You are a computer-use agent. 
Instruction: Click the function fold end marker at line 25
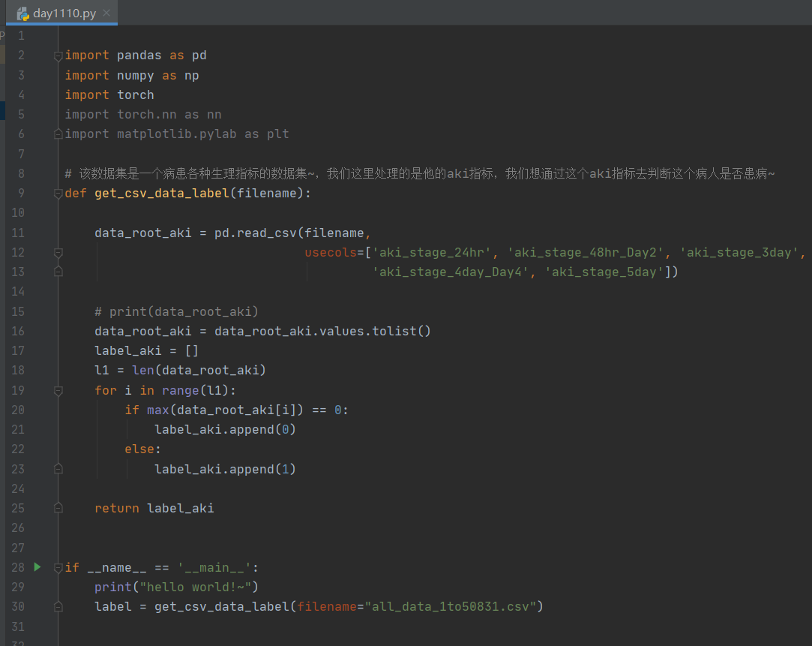pyautogui.click(x=58, y=508)
